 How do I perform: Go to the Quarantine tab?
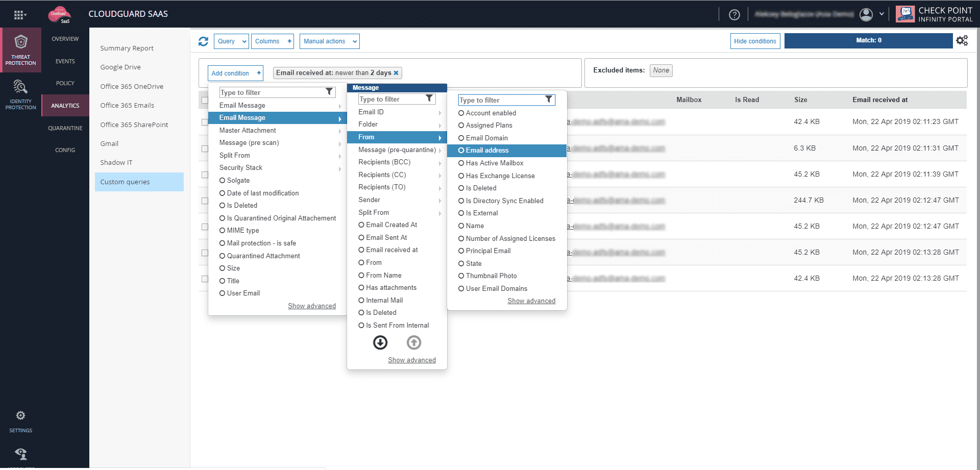(65, 128)
